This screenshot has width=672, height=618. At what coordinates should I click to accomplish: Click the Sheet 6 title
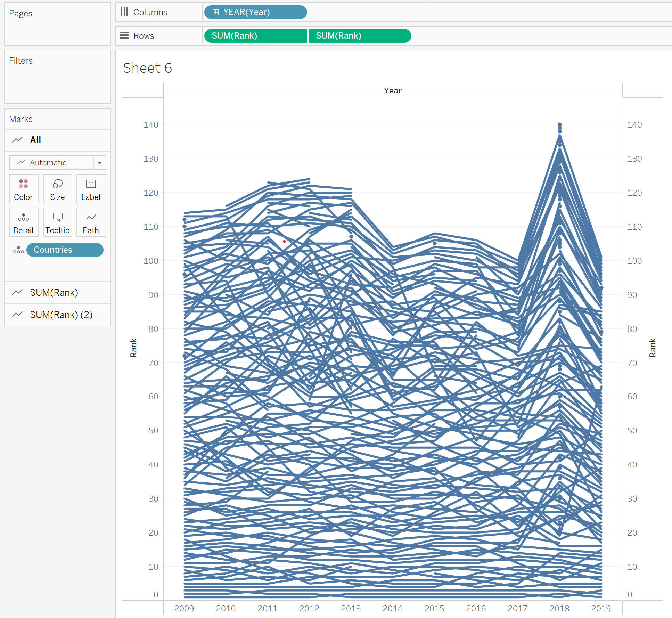(x=148, y=68)
